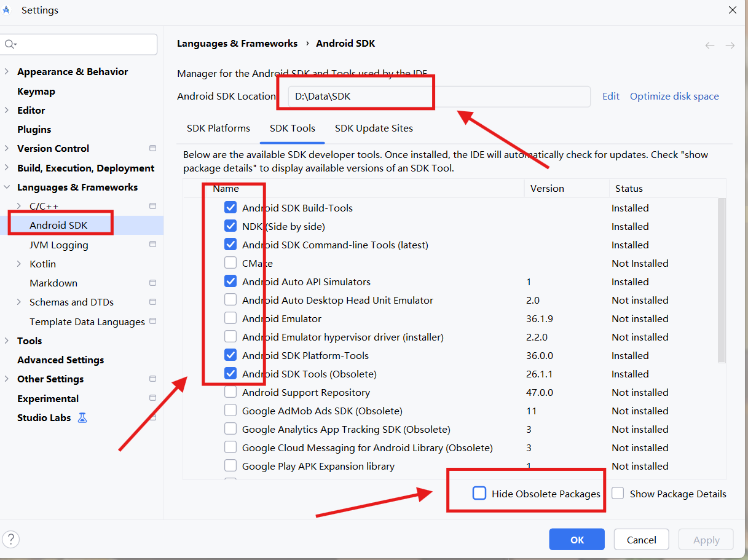Expand the C/C++ settings section
Viewport: 748px width, 560px height.
click(18, 206)
